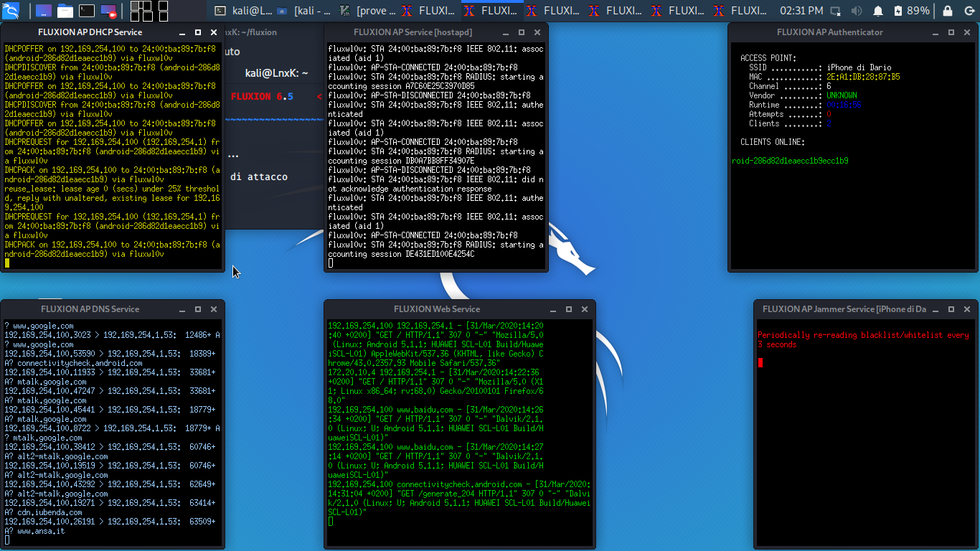
Task: Launch a terminal from the taskbar icon
Action: tap(87, 10)
